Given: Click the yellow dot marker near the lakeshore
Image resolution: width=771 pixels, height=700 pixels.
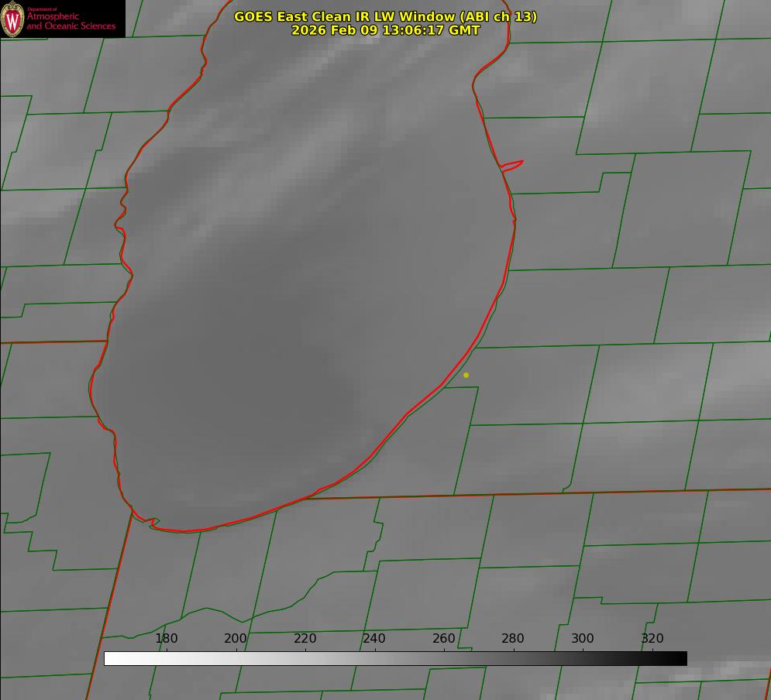Looking at the screenshot, I should tap(466, 375).
